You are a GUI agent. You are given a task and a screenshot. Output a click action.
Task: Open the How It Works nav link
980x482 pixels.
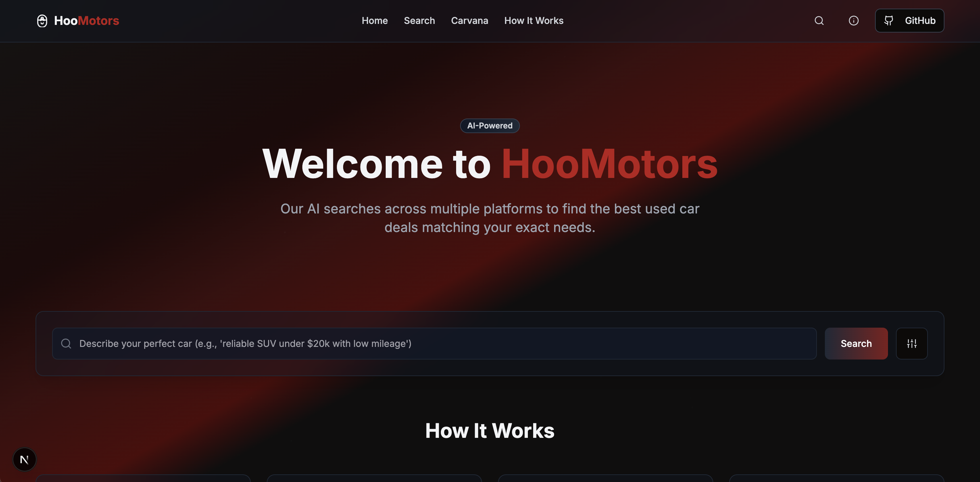click(x=534, y=21)
